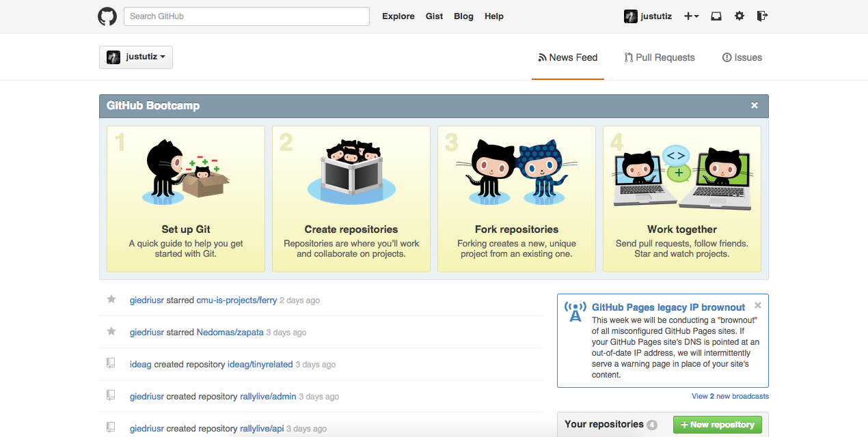Click the Work together heading
Image resolution: width=868 pixels, height=437 pixels.
coord(682,229)
